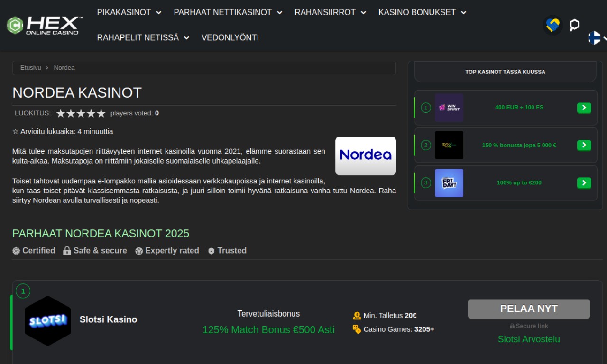Click the Expertly rated badge icon
The height and width of the screenshot is (364, 607).
pyautogui.click(x=139, y=251)
